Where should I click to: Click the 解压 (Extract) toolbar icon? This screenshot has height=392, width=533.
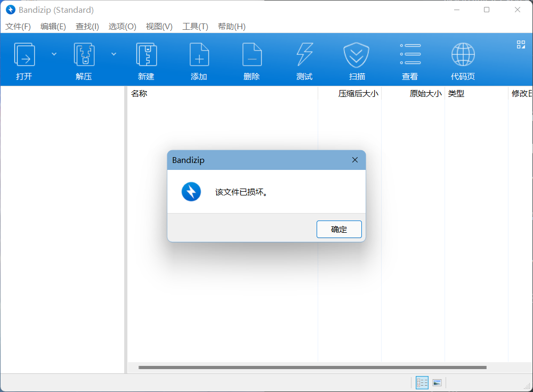(x=84, y=55)
